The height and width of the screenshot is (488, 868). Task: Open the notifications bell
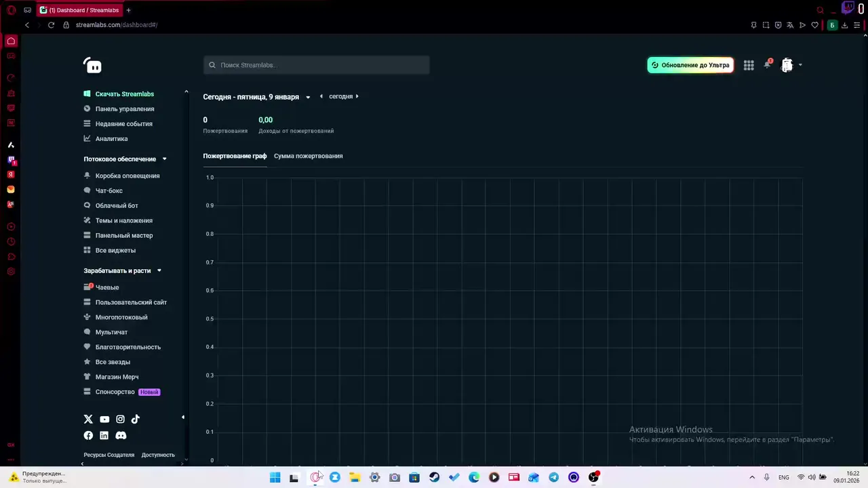768,65
